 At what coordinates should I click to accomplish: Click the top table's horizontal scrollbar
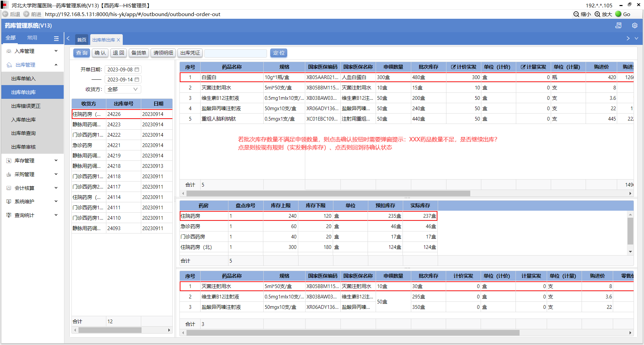[328, 194]
